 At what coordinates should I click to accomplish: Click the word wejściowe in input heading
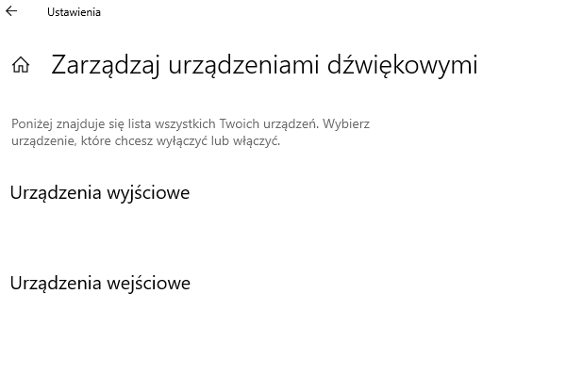pos(148,283)
